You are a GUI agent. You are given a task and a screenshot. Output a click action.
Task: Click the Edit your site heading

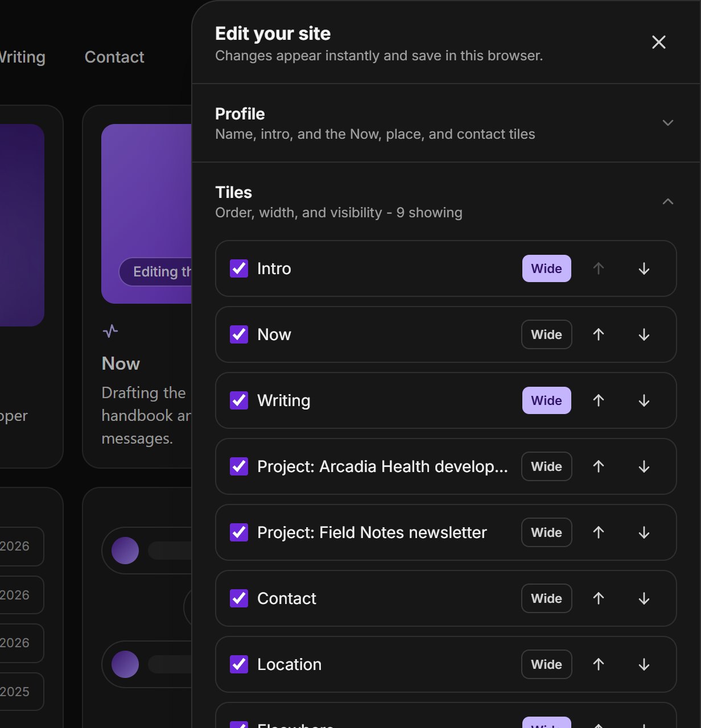pyautogui.click(x=273, y=34)
